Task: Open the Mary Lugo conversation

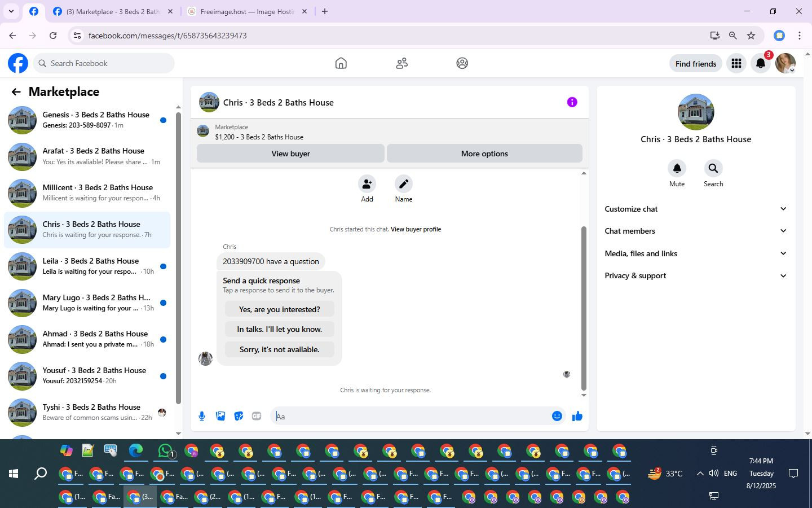Action: click(87, 303)
